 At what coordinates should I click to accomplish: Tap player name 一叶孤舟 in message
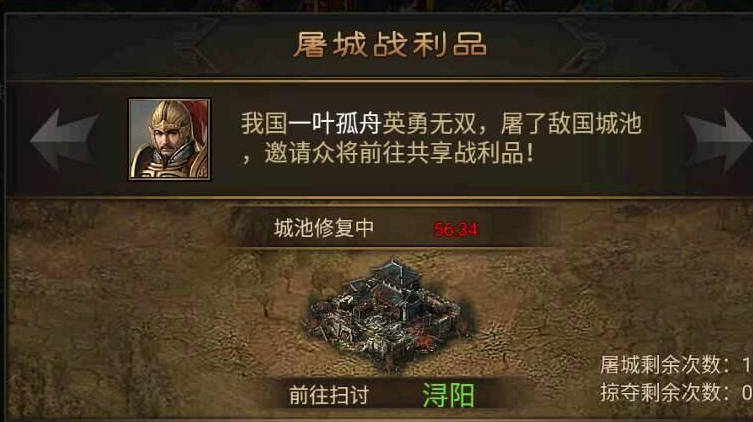click(x=335, y=123)
